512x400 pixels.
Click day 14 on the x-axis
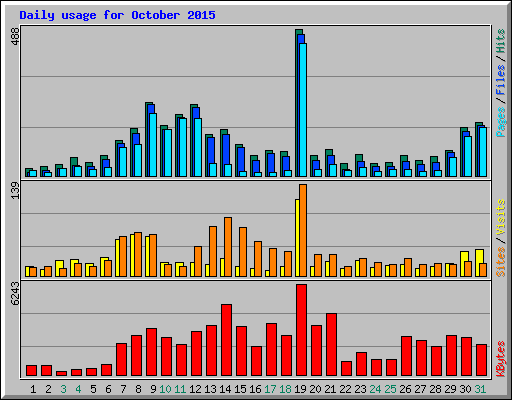click(225, 389)
